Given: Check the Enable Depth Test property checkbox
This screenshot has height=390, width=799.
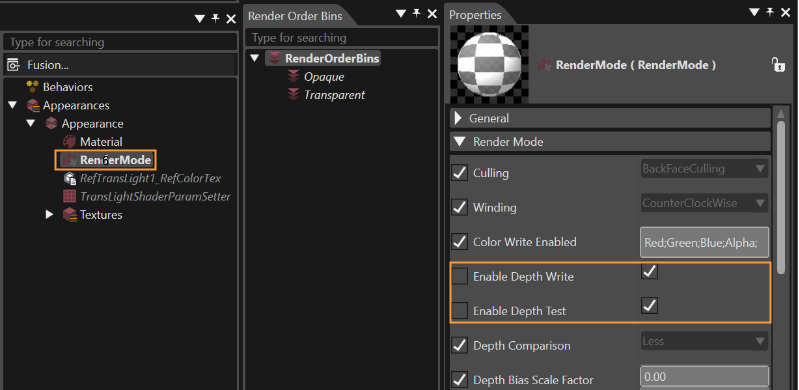Looking at the screenshot, I should pos(460,310).
